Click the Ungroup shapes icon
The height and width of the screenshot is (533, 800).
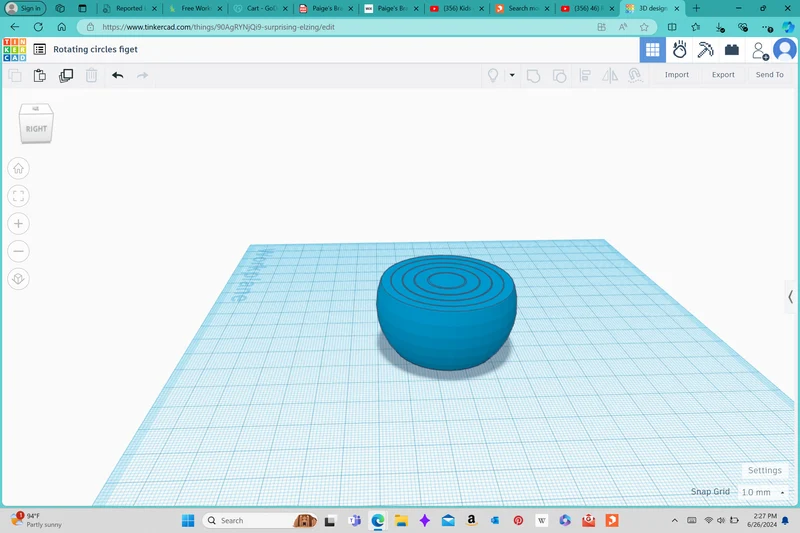(559, 75)
